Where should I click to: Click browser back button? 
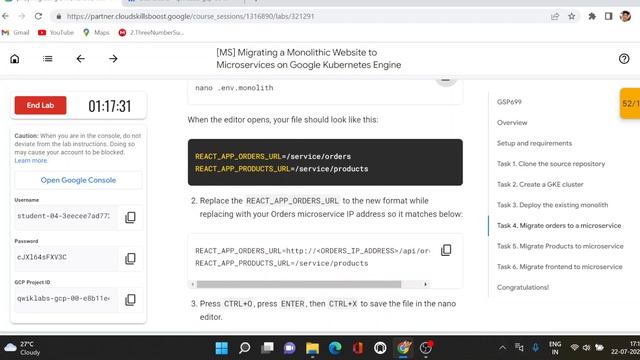coord(5,16)
